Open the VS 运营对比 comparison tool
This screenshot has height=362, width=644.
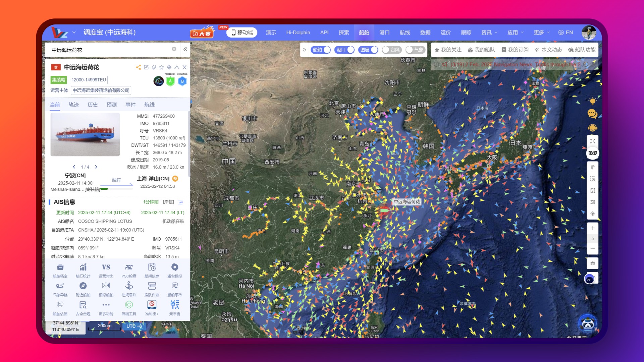[106, 270]
